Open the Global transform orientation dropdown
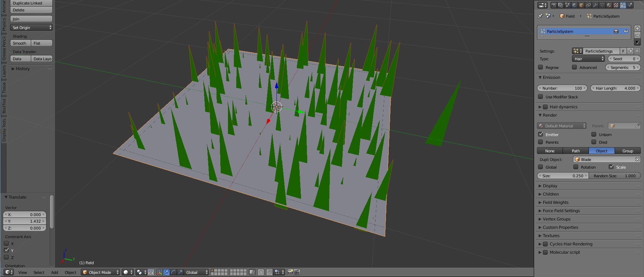Viewport: 644px width, 277px height. click(x=196, y=272)
